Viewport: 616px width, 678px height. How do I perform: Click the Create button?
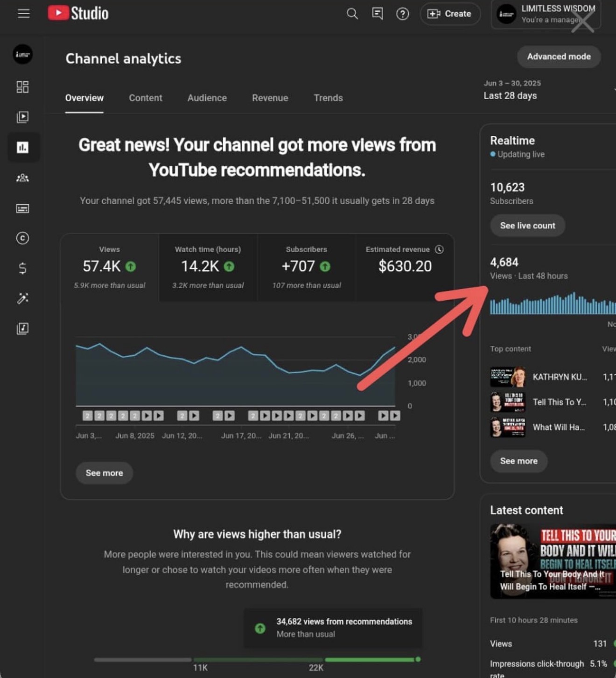coord(450,14)
